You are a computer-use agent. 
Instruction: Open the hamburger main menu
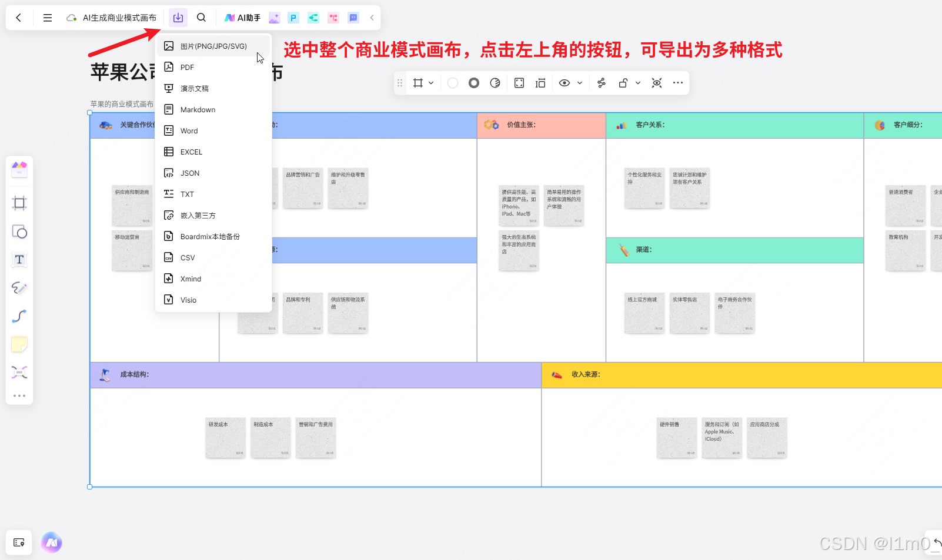point(48,18)
